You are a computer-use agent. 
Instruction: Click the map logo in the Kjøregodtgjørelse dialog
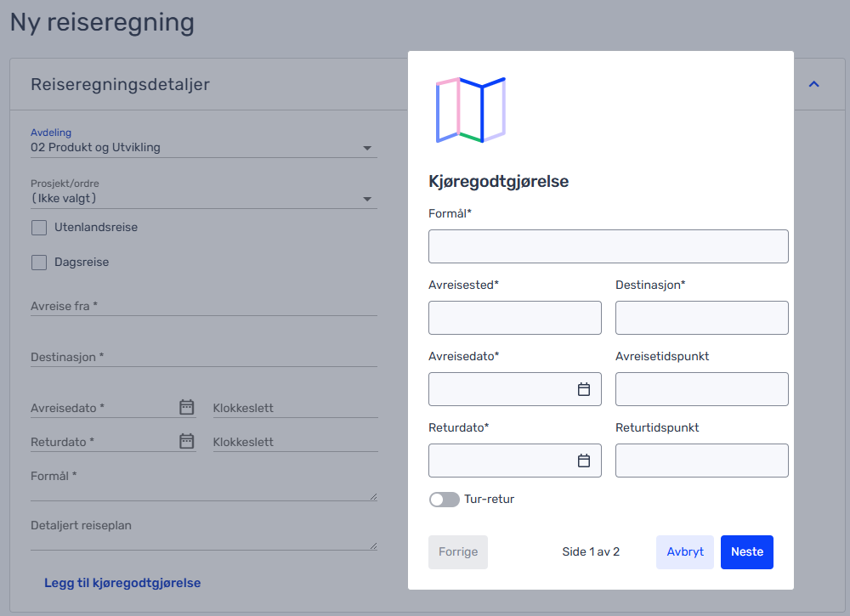(x=471, y=109)
